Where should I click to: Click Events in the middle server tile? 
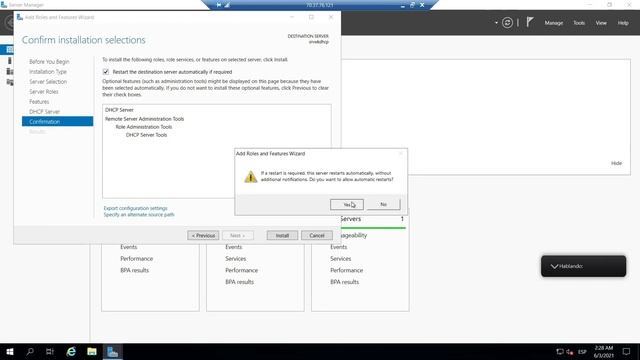click(233, 247)
